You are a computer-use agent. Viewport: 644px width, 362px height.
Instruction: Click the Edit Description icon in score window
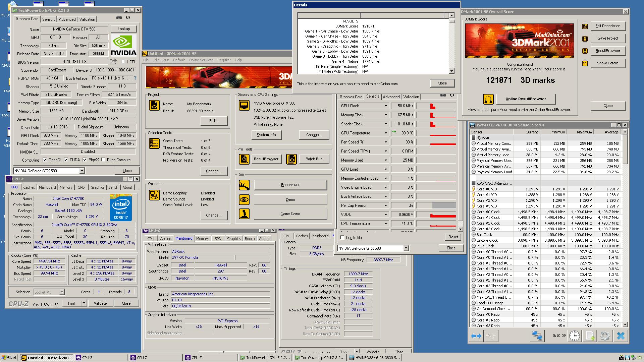[585, 26]
